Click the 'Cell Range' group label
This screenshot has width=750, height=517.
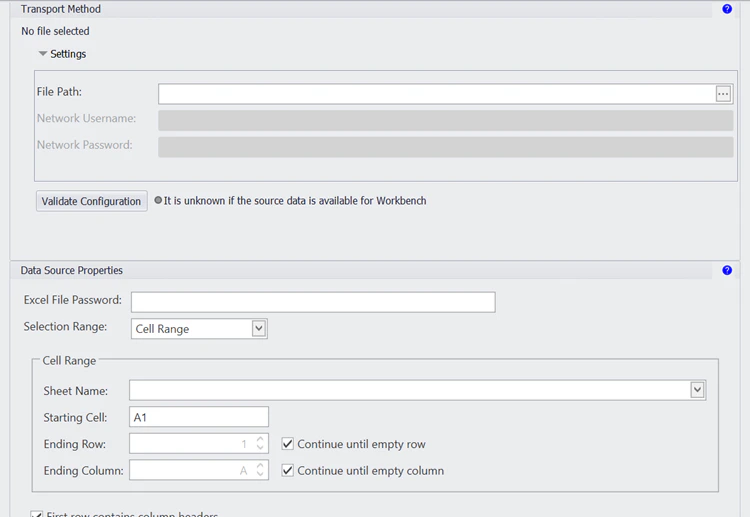click(x=69, y=361)
